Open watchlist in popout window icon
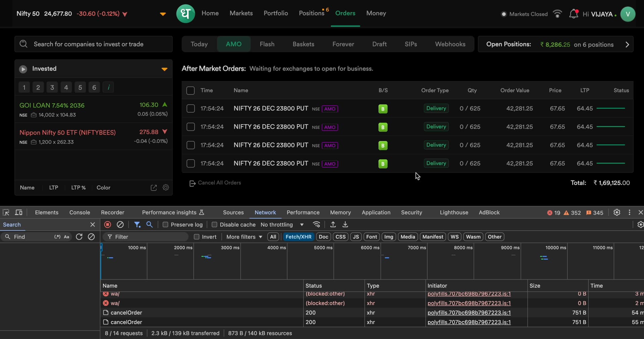The image size is (644, 339). click(x=154, y=188)
